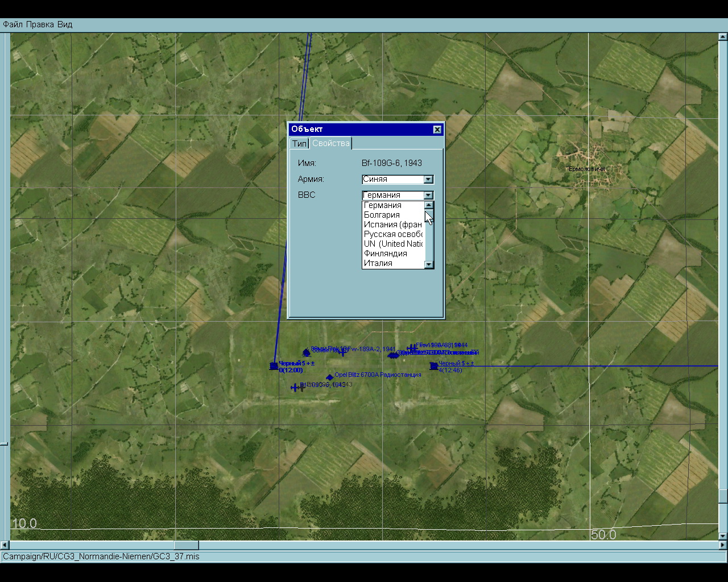Select the Opel Blitz 6700A Радиостанция icon
Screen dimensions: 728x582
(329, 377)
